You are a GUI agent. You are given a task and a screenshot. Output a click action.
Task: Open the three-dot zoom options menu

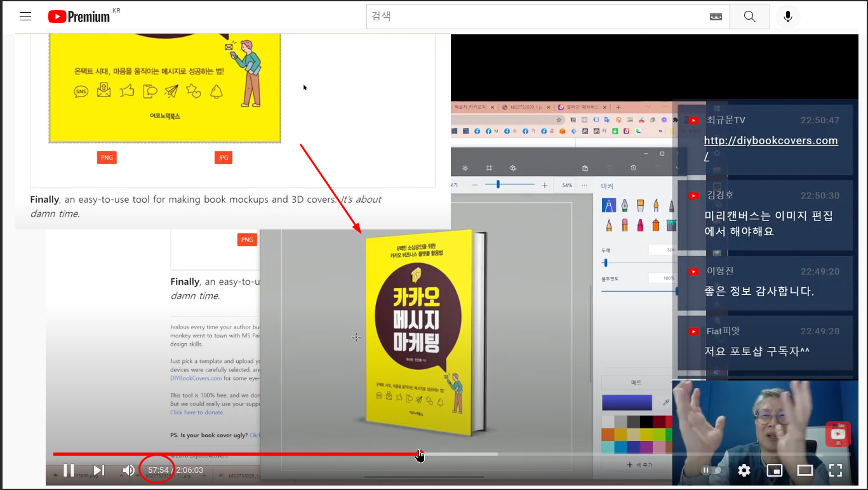(x=584, y=185)
